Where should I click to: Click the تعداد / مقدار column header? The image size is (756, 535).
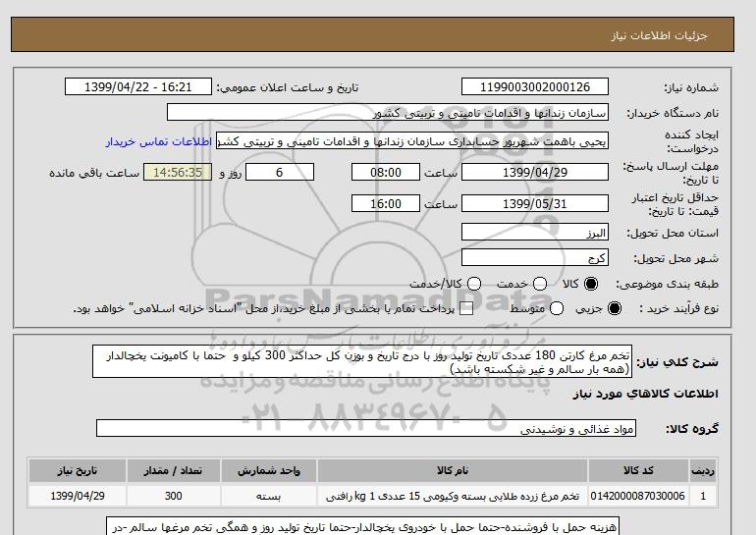tap(173, 470)
